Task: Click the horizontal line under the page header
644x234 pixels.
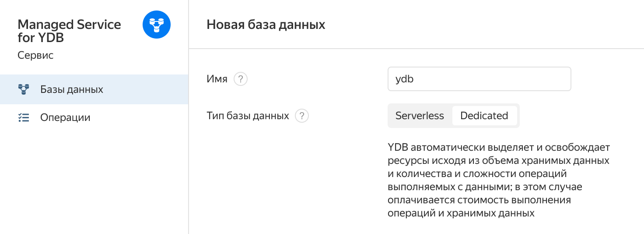Action: coord(416,49)
